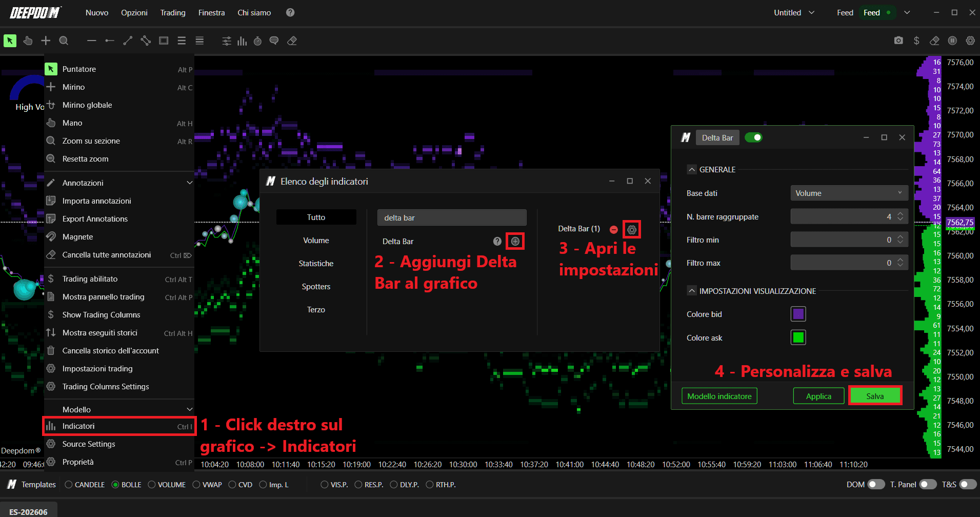Image resolution: width=980 pixels, height=517 pixels.
Task: Open the Finestra menu
Action: click(212, 12)
